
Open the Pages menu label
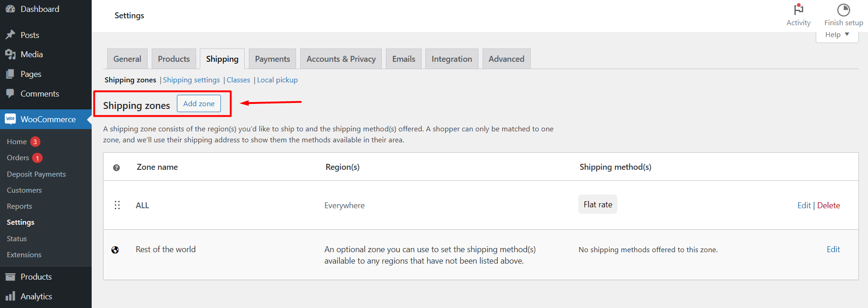point(31,74)
